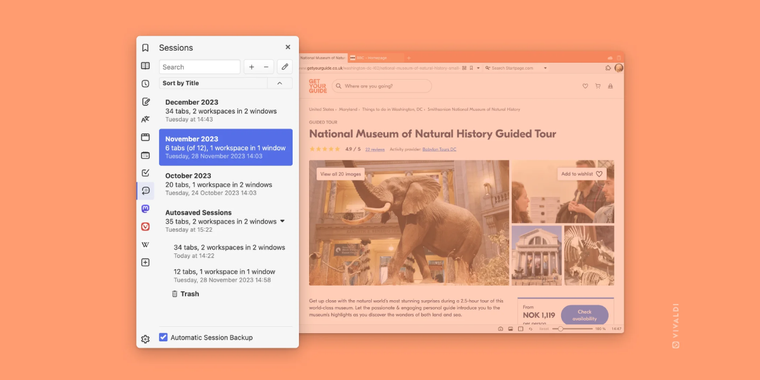Add a new web panel
This screenshot has width=760, height=380.
pos(145,262)
